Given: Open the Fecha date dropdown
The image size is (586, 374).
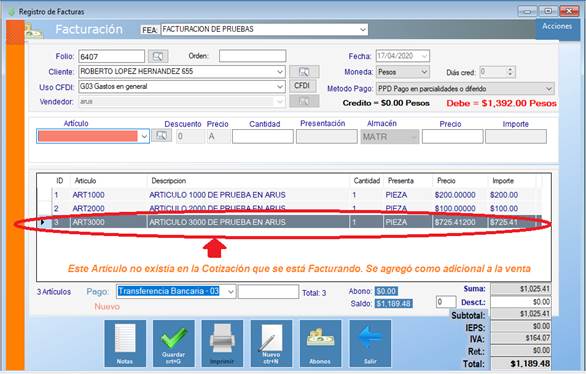Looking at the screenshot, I should coord(424,56).
